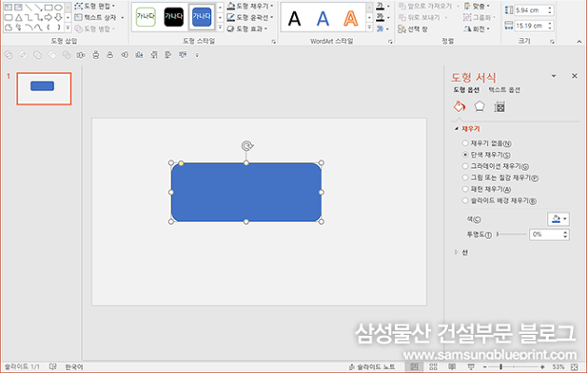Select 그림 또는 질감 채우기 option

click(500, 177)
